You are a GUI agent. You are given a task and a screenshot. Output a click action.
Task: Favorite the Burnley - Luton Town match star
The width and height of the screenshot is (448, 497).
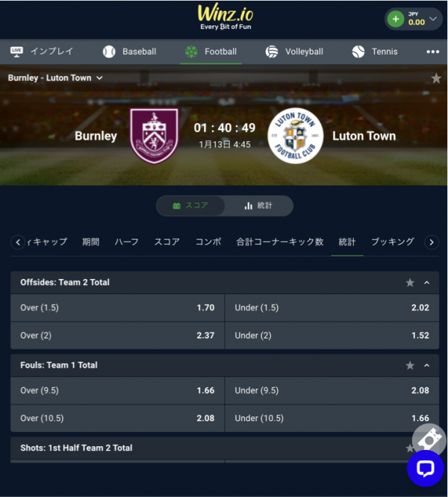436,78
